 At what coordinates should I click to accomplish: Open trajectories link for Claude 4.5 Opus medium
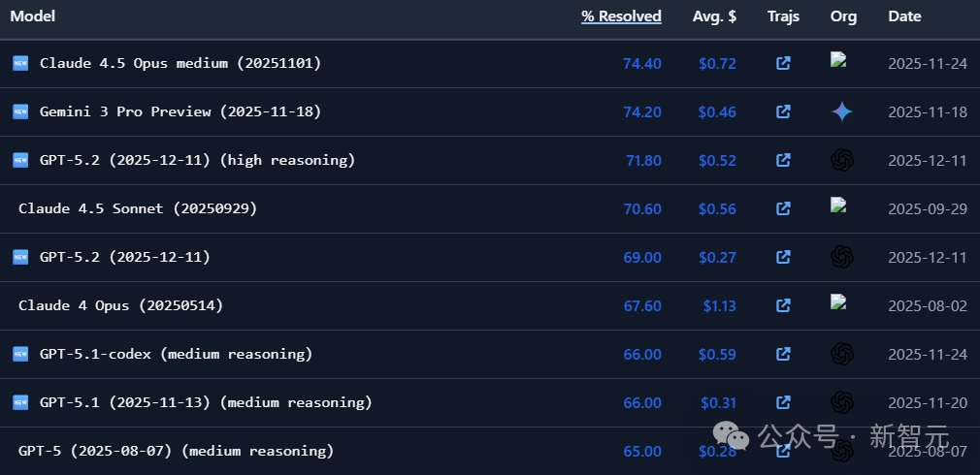pyautogui.click(x=783, y=63)
